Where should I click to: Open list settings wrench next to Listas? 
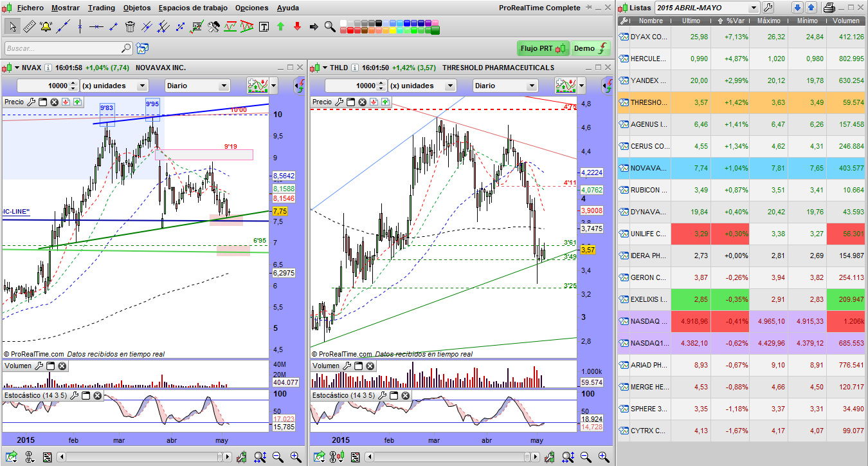coord(768,8)
